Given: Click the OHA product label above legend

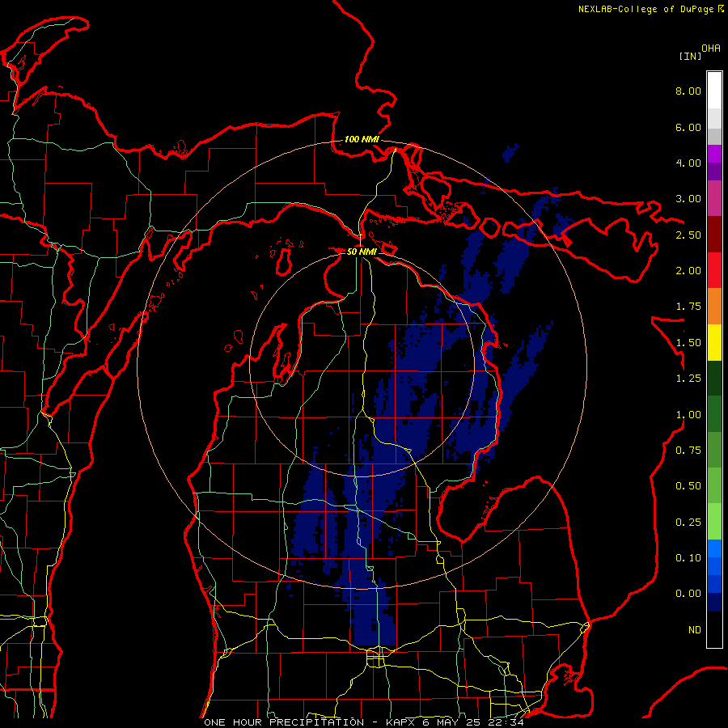Looking at the screenshot, I should (x=711, y=48).
